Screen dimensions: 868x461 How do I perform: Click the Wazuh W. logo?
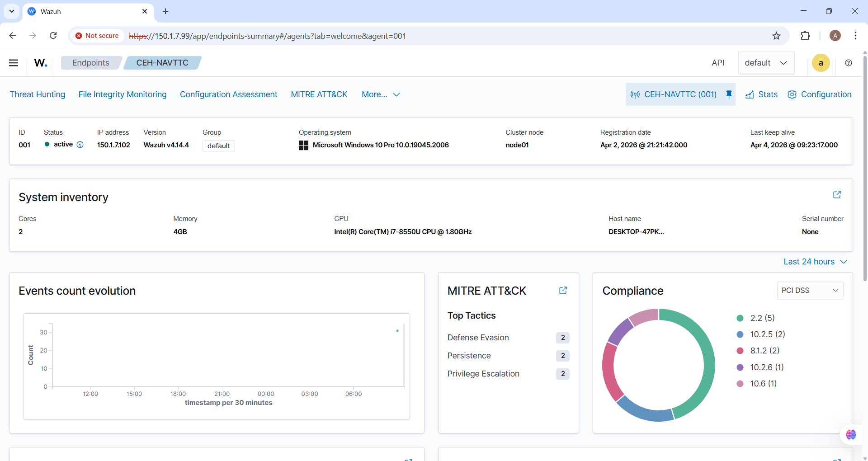[x=41, y=63]
